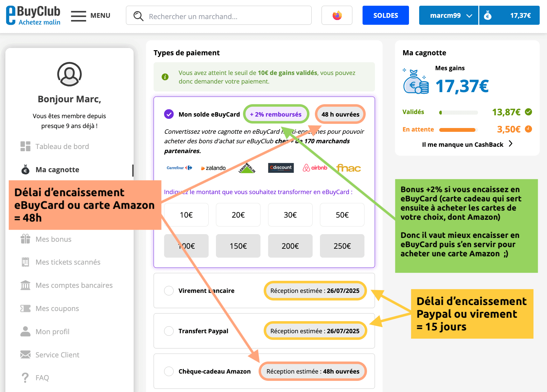Choose the 20€ amount
Screen dimensions: 547x392
click(238, 215)
